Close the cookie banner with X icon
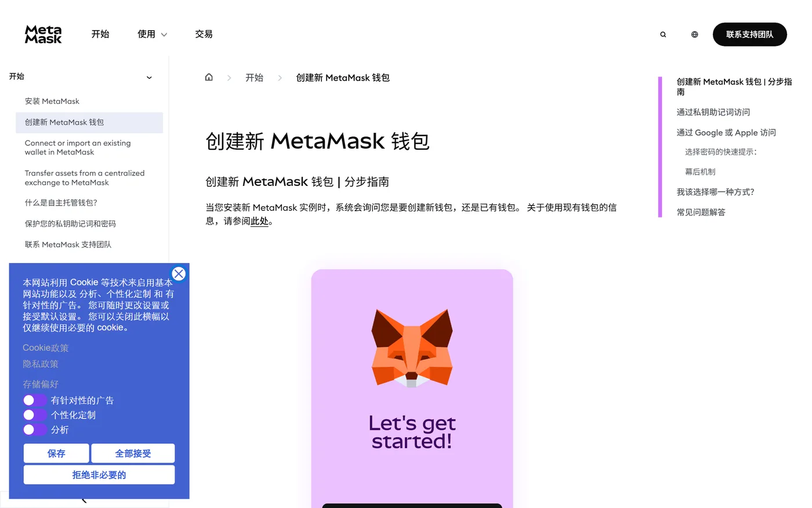The width and height of the screenshot is (812, 508). 179,273
